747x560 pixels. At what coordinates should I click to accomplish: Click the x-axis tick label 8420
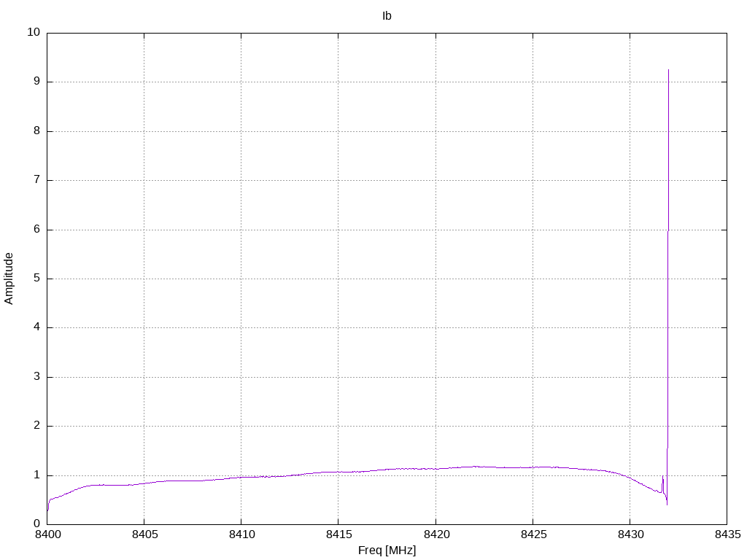tap(436, 534)
